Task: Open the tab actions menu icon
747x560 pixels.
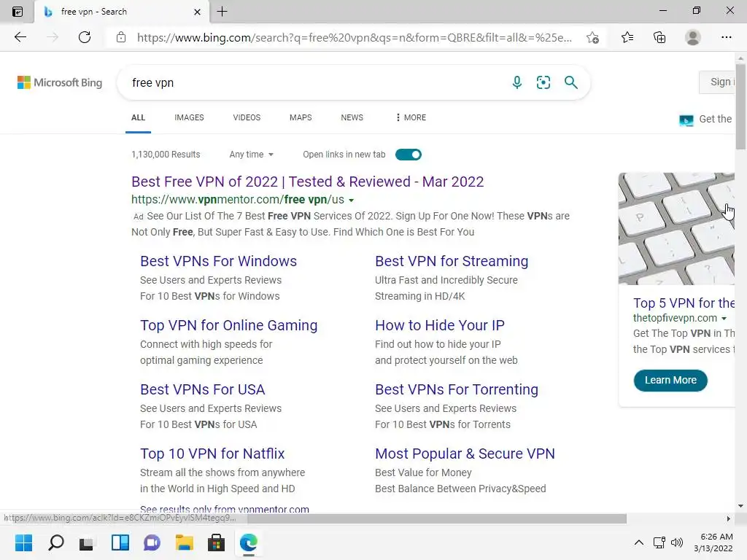Action: [18, 12]
